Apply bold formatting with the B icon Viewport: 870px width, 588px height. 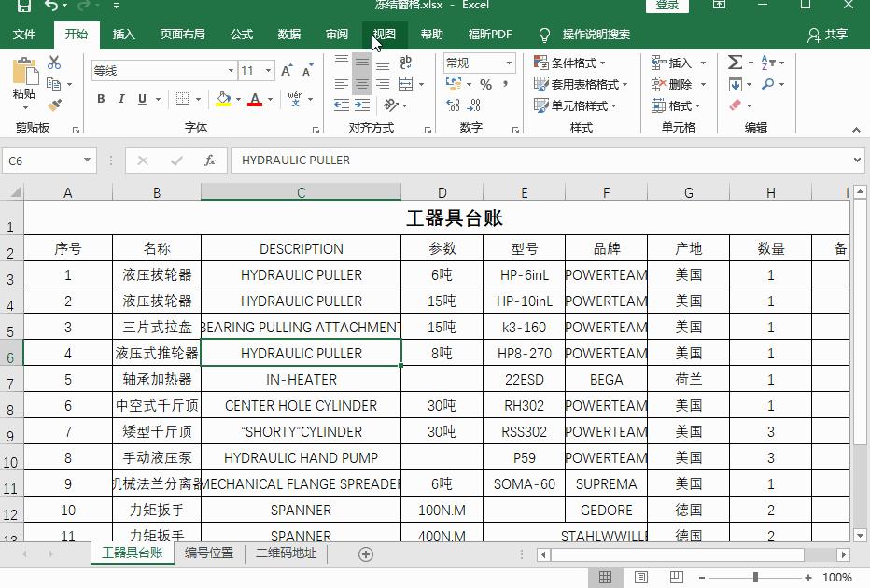(101, 98)
